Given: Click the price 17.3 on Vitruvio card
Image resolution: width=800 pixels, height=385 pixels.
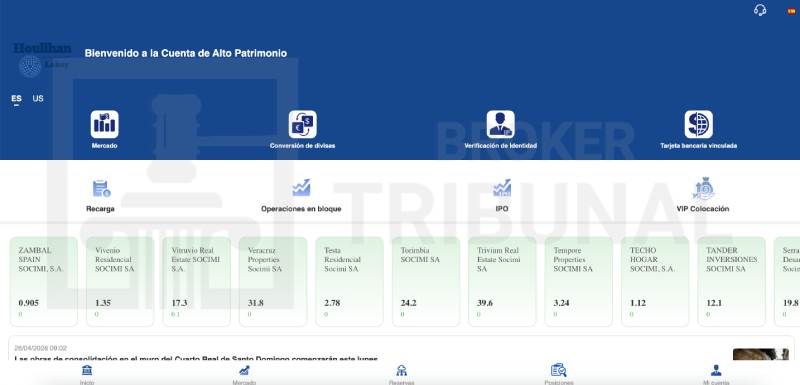Looking at the screenshot, I should pos(179,303).
